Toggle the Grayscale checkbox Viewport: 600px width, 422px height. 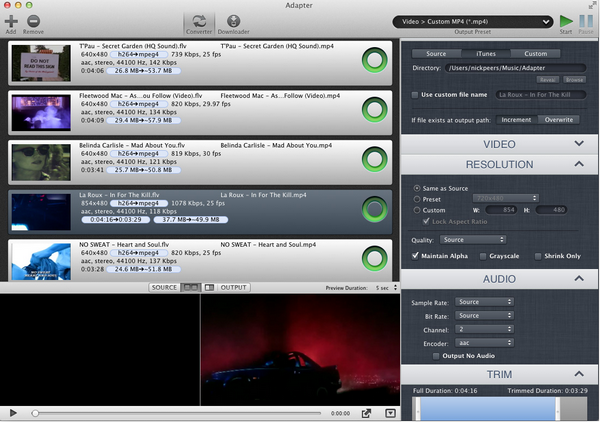pos(486,255)
